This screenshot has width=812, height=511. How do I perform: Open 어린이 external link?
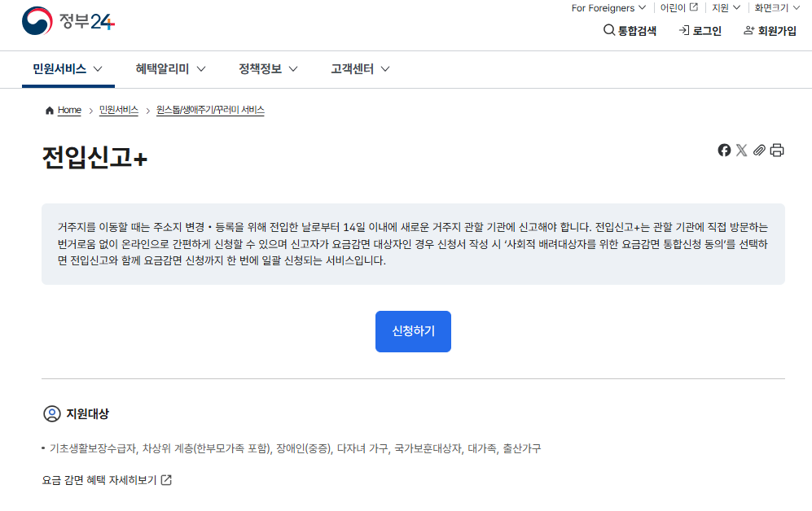coord(679,8)
